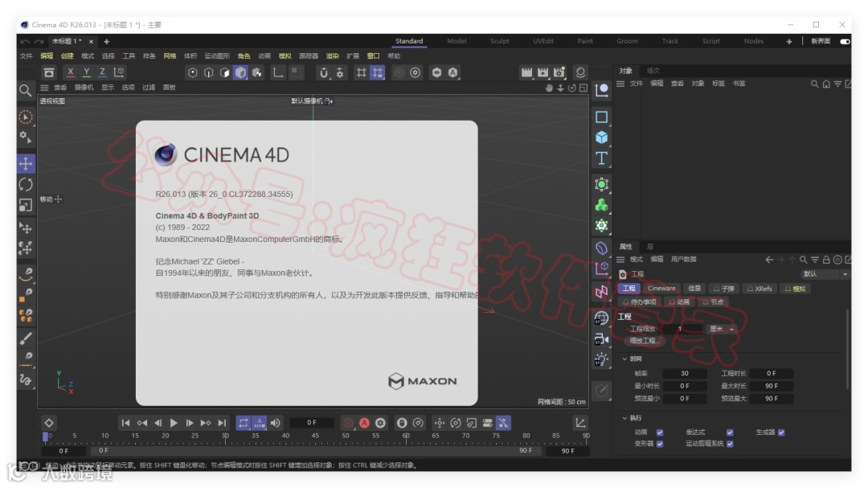Toggle the 生成器 execute checkbox
Viewport: 868px width, 488px height.
point(781,432)
